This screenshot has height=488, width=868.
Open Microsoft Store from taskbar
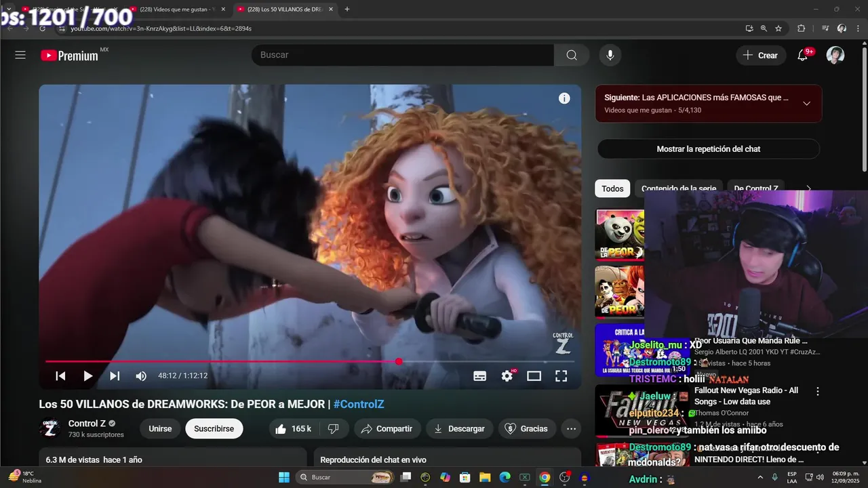465,478
